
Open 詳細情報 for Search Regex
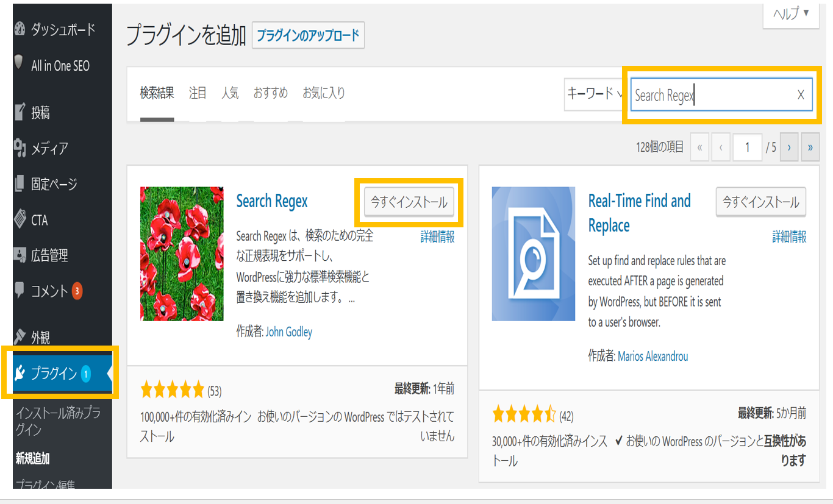click(x=437, y=237)
